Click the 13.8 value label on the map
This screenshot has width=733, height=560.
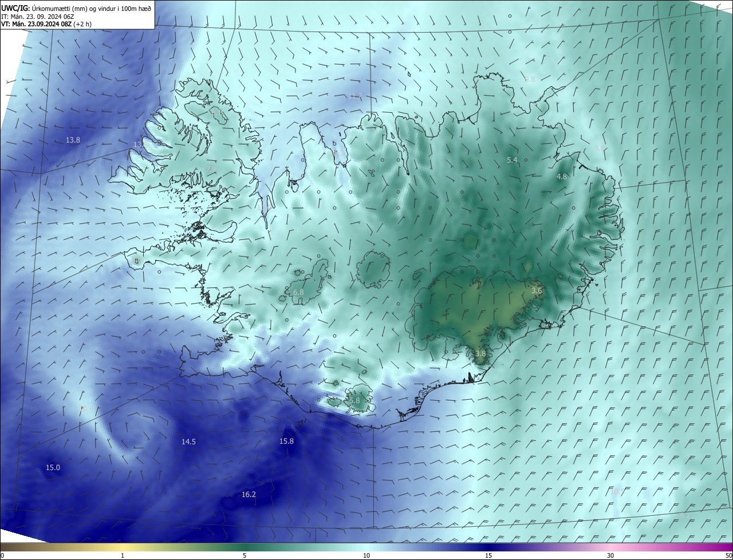pyautogui.click(x=73, y=140)
